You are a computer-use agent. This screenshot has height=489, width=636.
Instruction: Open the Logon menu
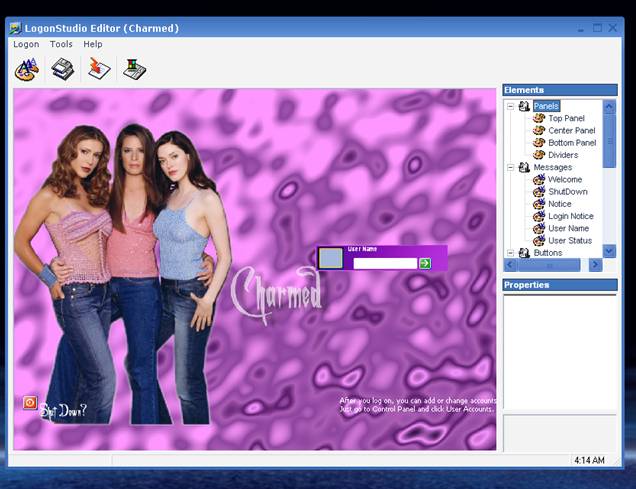point(26,44)
